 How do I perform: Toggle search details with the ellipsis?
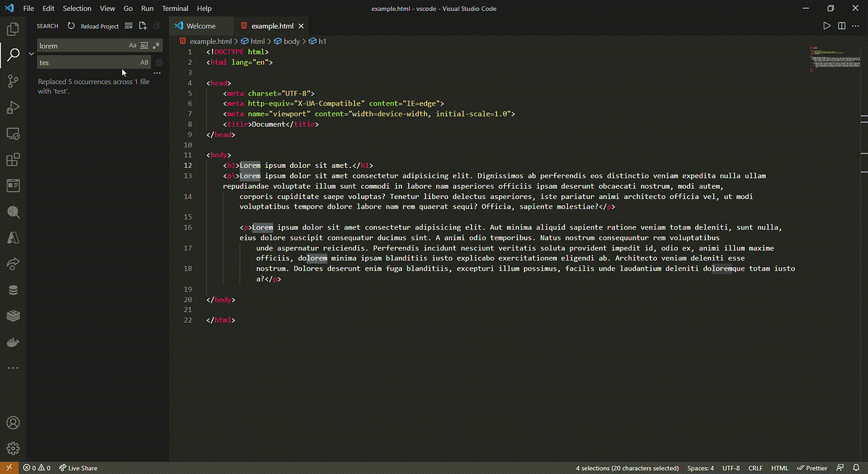point(156,72)
